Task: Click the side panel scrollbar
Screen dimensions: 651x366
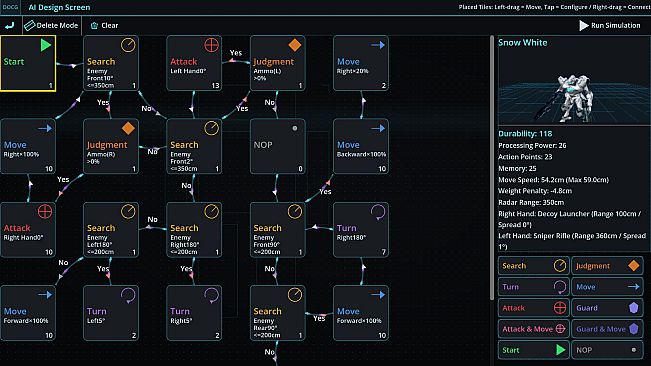Action: pos(492,168)
